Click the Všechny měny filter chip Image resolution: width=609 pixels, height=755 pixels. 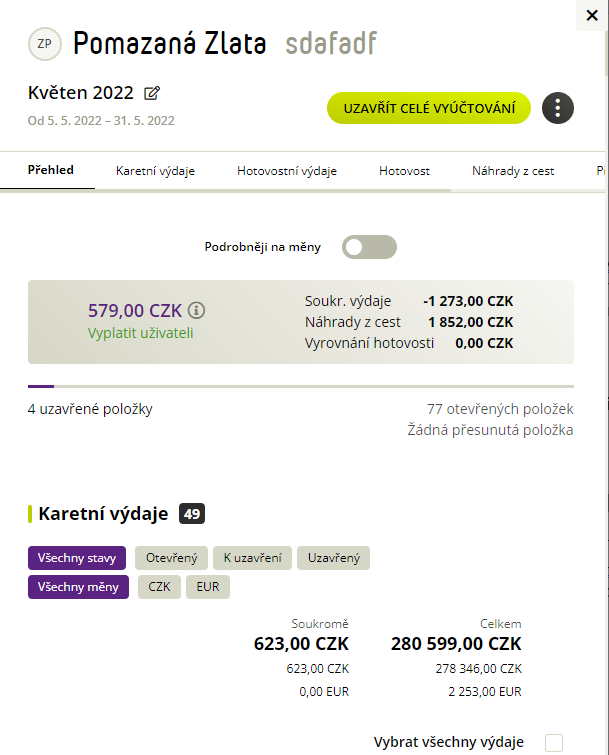(78, 587)
